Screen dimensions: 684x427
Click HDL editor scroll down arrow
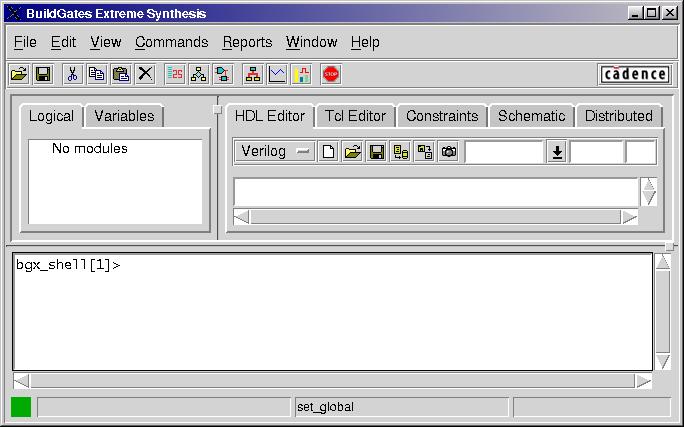tap(649, 198)
